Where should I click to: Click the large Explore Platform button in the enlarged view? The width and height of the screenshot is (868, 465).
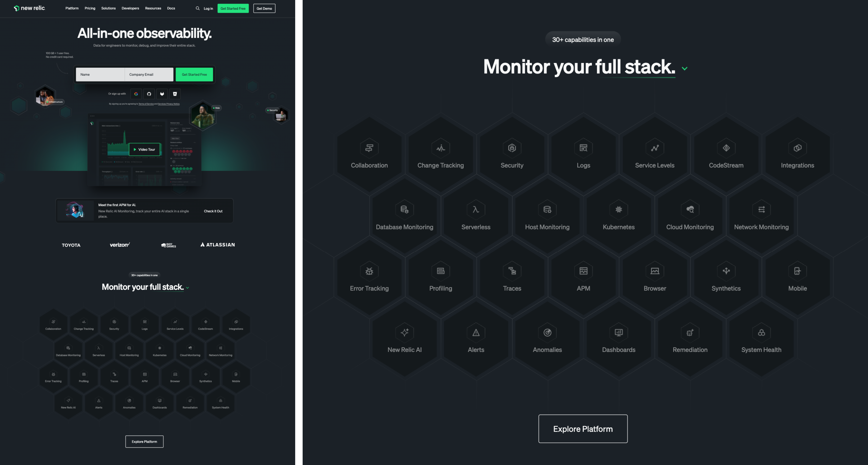click(583, 429)
